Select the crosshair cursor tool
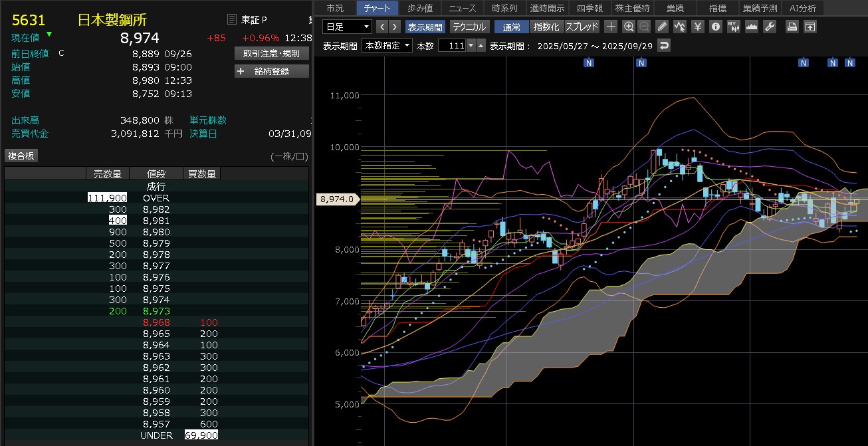This screenshot has height=446, width=868. pos(611,27)
